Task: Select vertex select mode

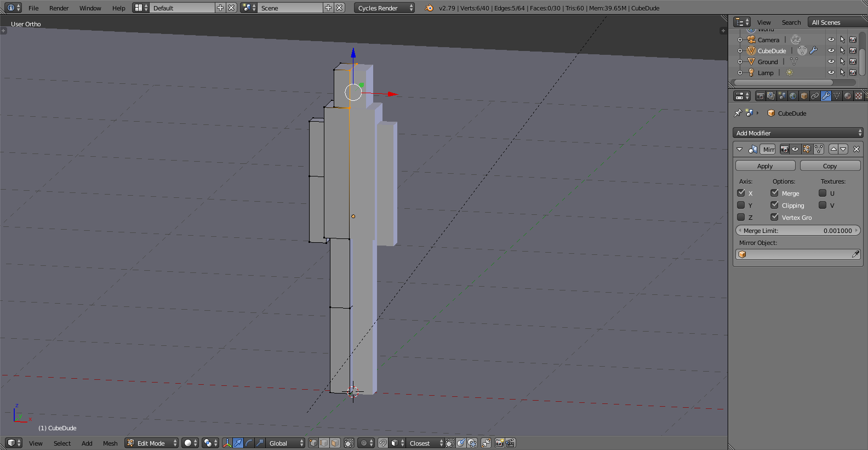Action: (313, 443)
